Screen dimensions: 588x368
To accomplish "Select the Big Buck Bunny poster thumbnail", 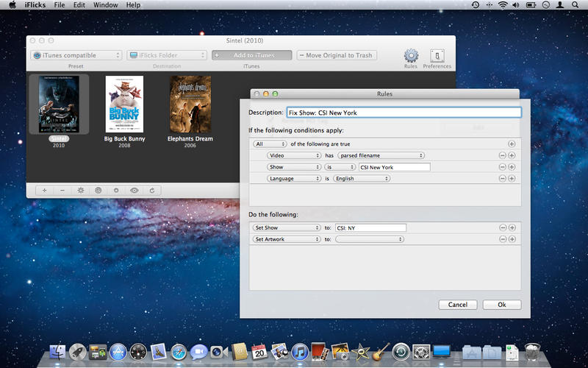I will (124, 104).
